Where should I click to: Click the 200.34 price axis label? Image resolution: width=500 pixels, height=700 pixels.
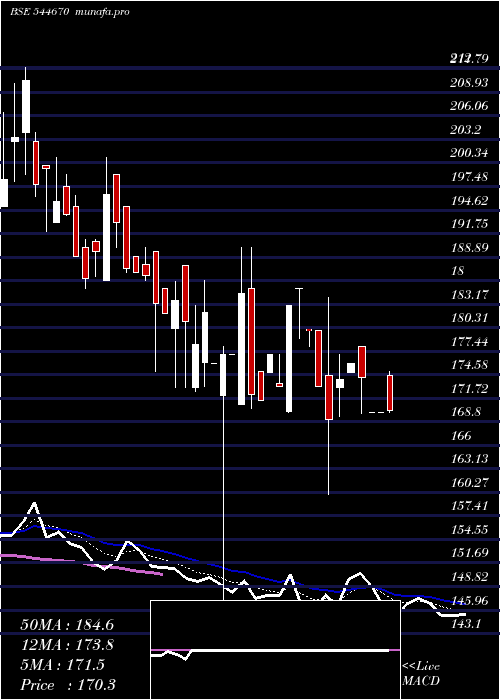point(469,154)
